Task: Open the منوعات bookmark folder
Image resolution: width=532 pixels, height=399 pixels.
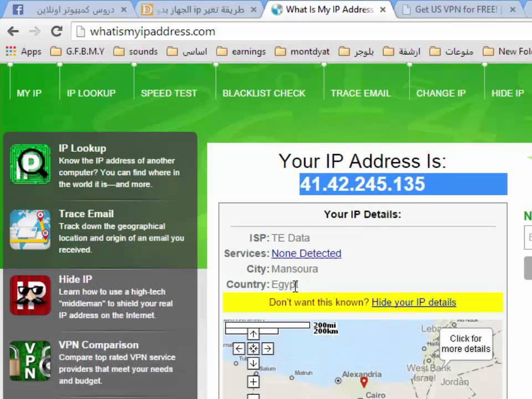Action: tap(451, 52)
